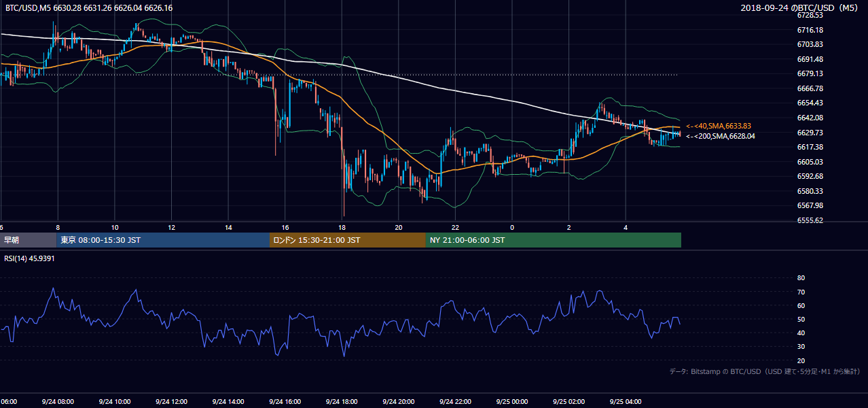Click the Bitstamp data source note
Image resolution: width=868 pixels, height=408 pixels.
pyautogui.click(x=765, y=371)
